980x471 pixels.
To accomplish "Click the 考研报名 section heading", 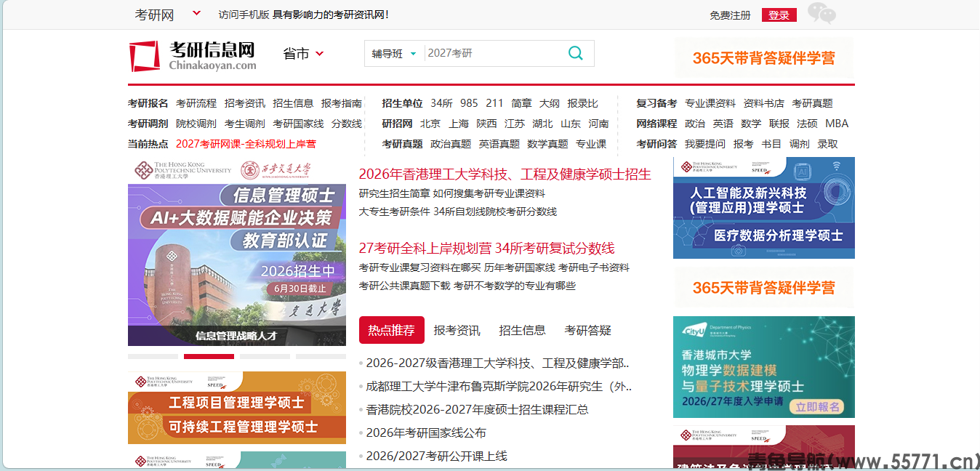I will point(148,103).
